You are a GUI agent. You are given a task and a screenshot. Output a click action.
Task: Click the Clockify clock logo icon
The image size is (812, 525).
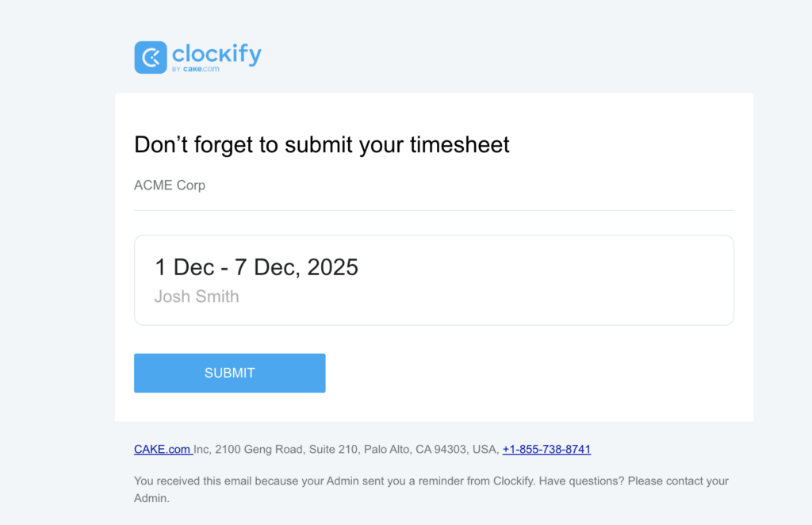click(150, 57)
